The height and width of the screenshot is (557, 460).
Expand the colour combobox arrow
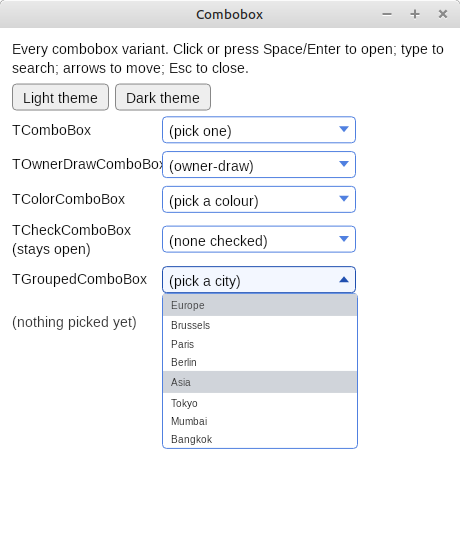343,199
